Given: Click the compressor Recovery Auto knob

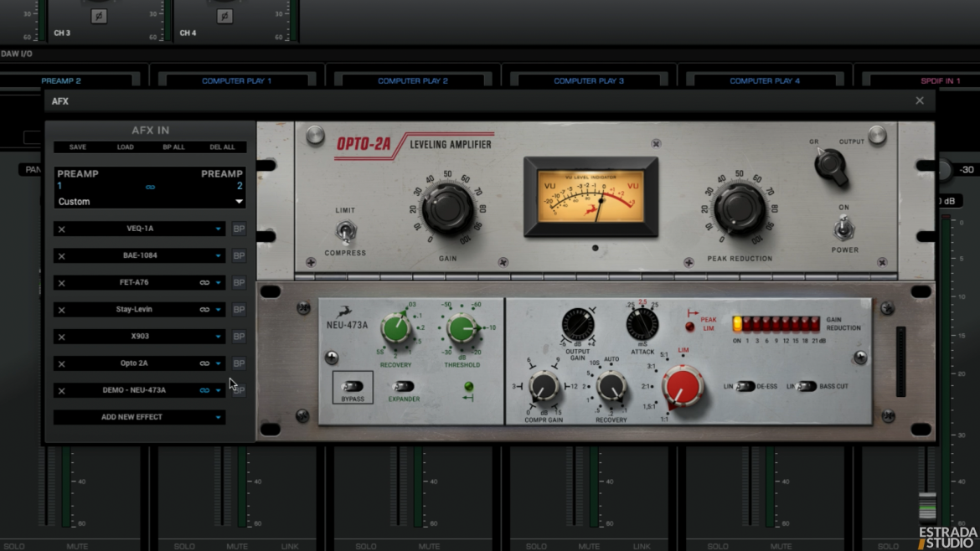Looking at the screenshot, I should pos(611,388).
